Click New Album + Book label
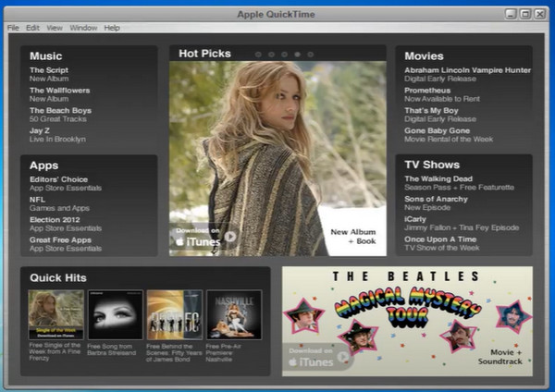 tap(353, 237)
